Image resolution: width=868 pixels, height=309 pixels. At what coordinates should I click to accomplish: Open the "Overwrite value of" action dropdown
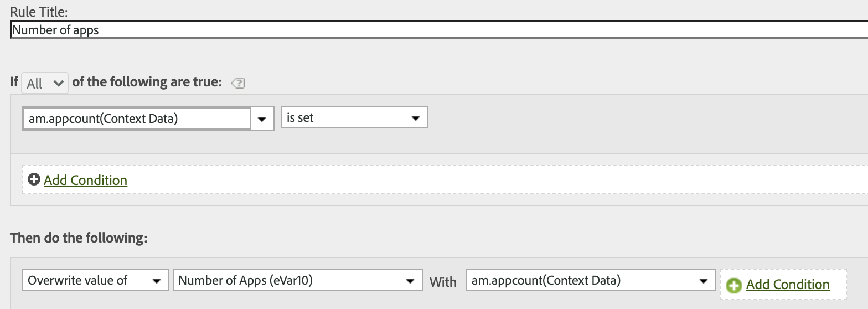95,281
